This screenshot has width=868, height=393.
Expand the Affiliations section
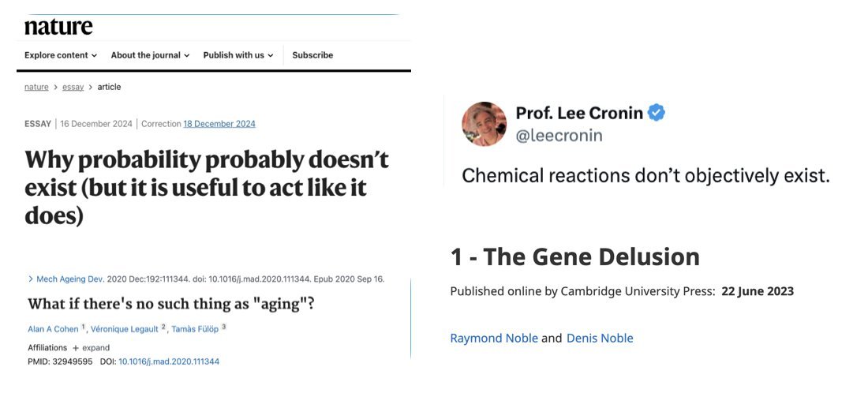[x=69, y=347]
